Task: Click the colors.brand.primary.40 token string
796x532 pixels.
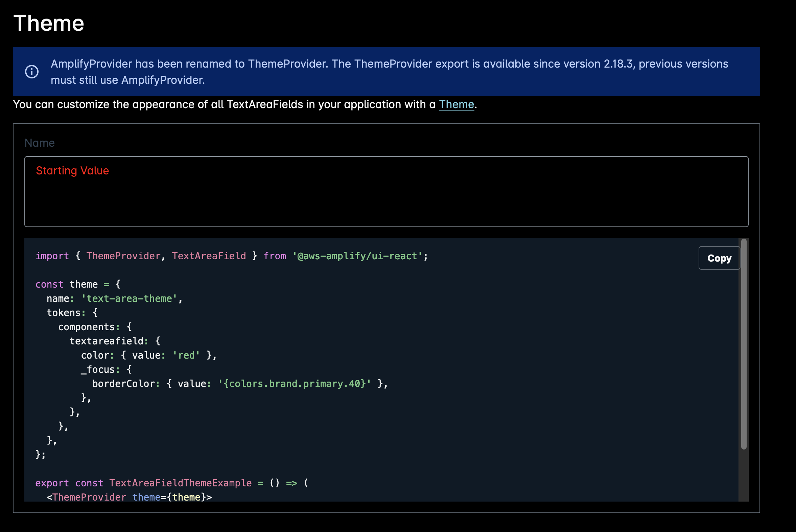Action: click(x=294, y=384)
